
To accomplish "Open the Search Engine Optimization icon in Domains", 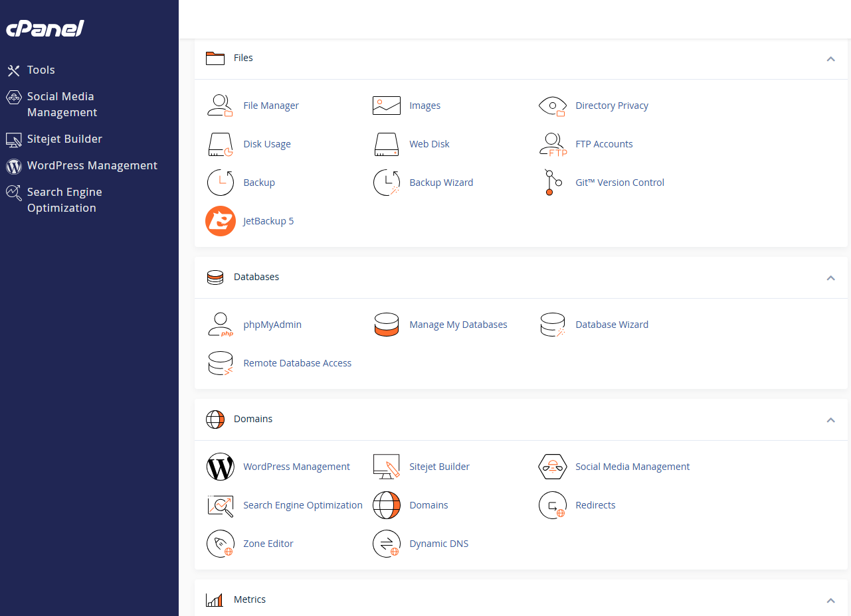I will [x=220, y=505].
